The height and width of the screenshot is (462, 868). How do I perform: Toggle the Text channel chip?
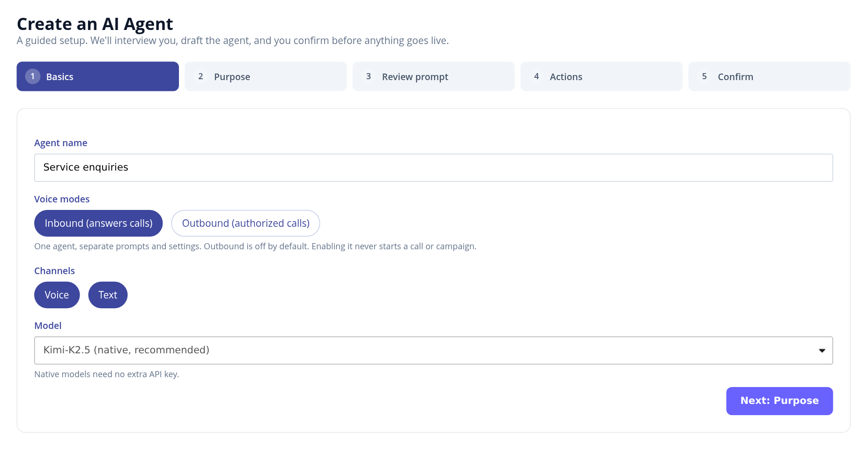click(108, 295)
